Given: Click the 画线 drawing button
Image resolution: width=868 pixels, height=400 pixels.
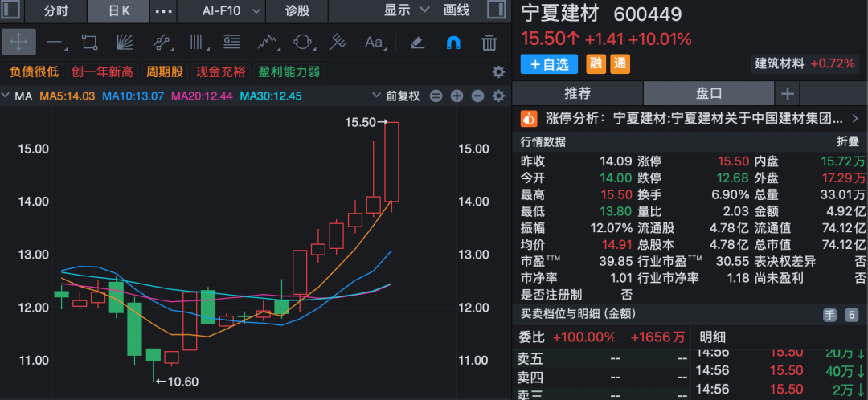Looking at the screenshot, I should [457, 10].
